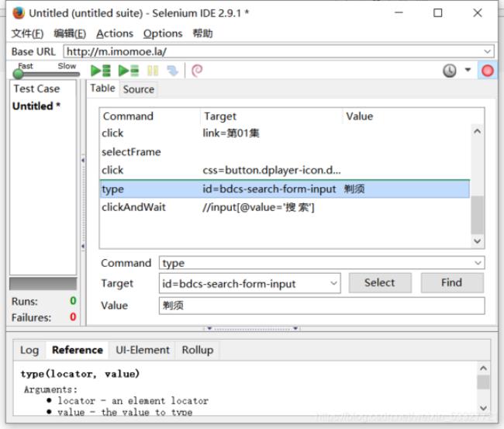
Task: Play the entire test suite
Action: coord(101,71)
